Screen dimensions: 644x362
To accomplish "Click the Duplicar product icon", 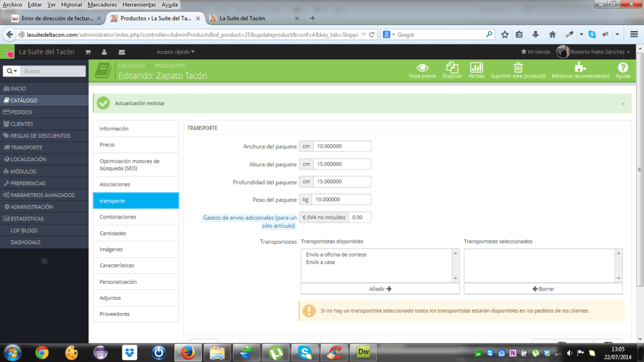I will pos(452,67).
